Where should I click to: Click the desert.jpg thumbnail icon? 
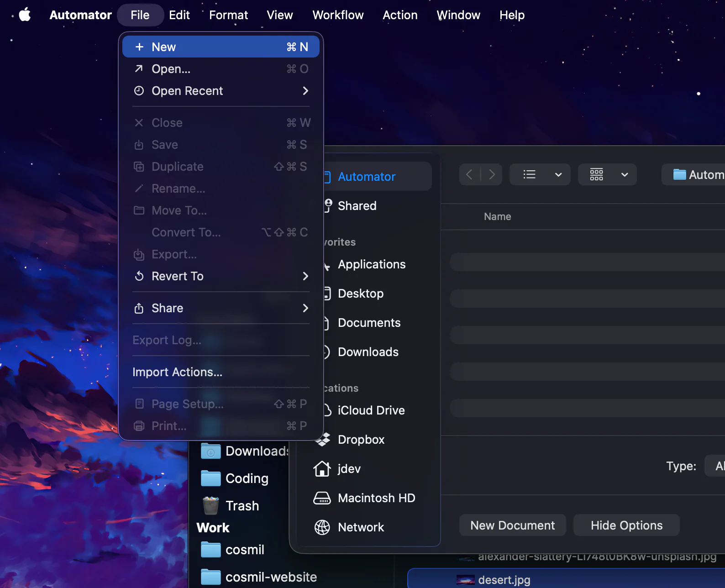pos(466,580)
